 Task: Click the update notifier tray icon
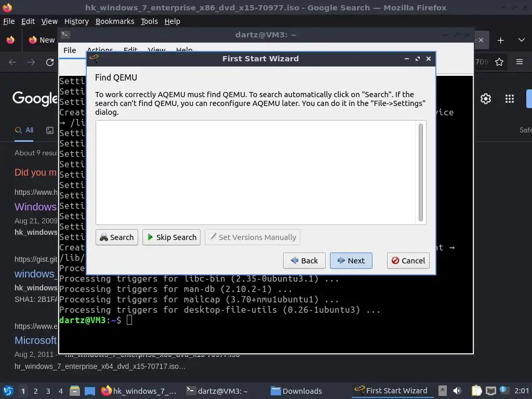(504, 390)
